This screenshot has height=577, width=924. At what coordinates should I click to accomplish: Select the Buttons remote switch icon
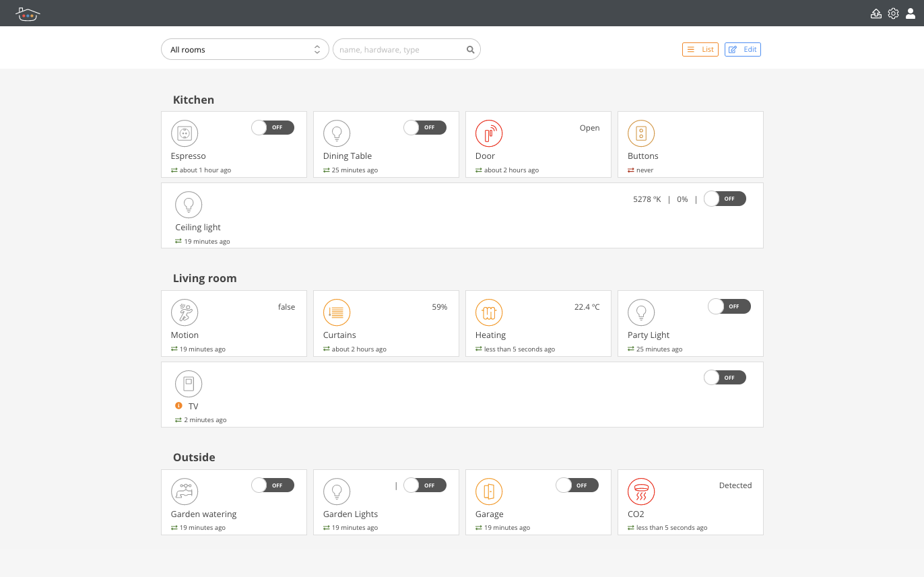click(641, 134)
